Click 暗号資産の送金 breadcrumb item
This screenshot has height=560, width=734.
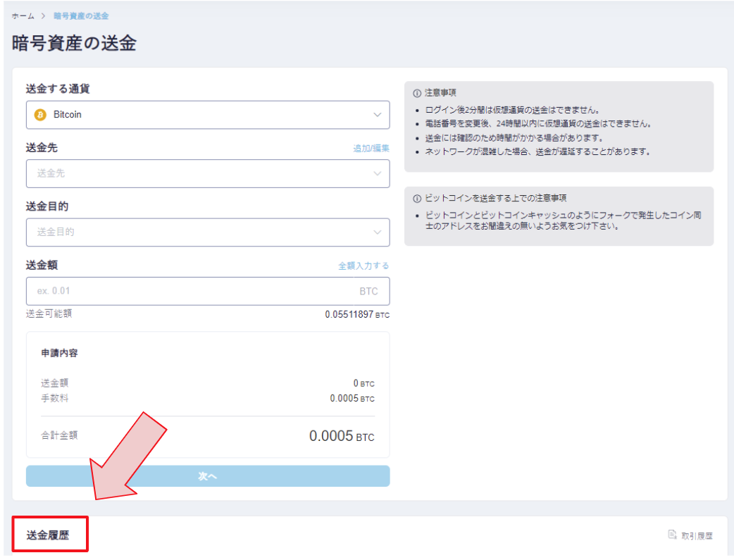click(81, 15)
